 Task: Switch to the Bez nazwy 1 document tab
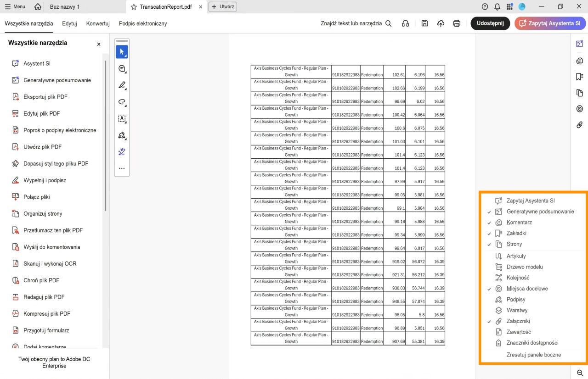pyautogui.click(x=65, y=7)
